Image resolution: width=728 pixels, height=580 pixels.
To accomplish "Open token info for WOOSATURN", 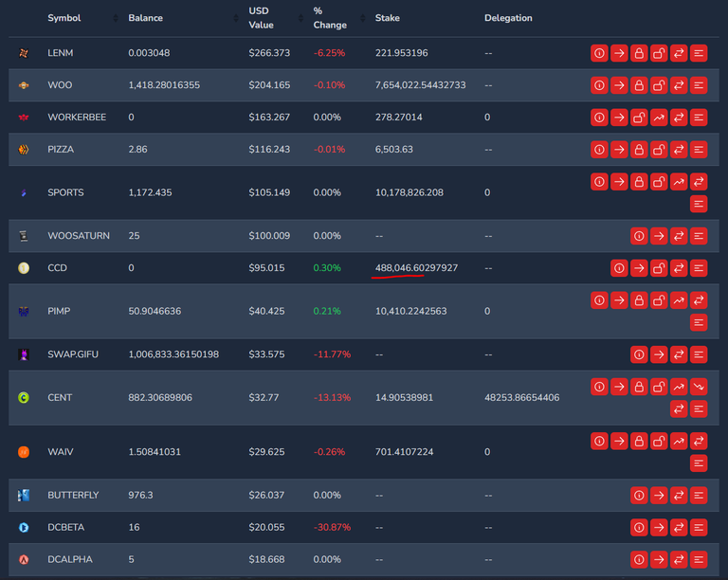I will pos(639,236).
